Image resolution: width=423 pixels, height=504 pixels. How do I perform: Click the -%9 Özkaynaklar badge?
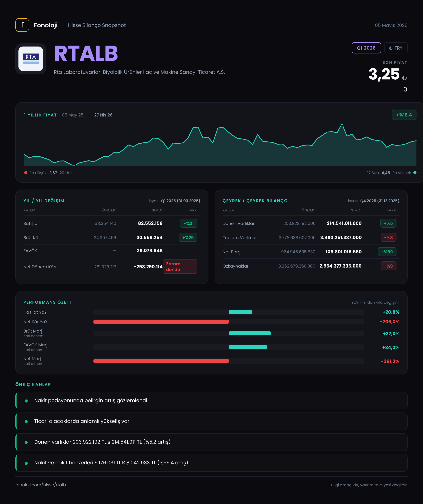(x=388, y=266)
